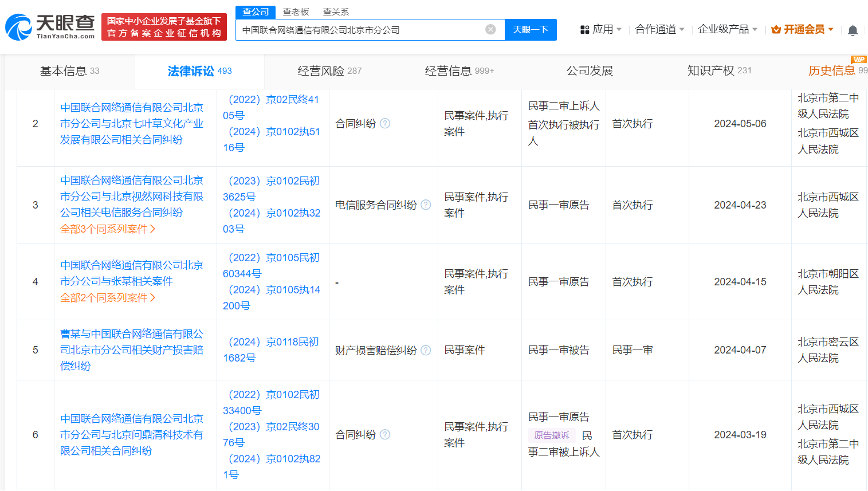Show help for 电信服务合同纠纷
Screen dimensions: 868x491
point(426,205)
